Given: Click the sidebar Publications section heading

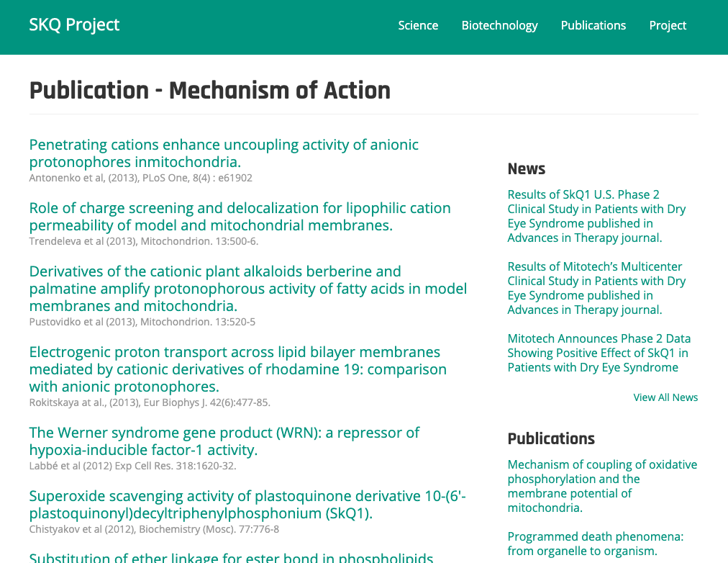Looking at the screenshot, I should click(551, 438).
